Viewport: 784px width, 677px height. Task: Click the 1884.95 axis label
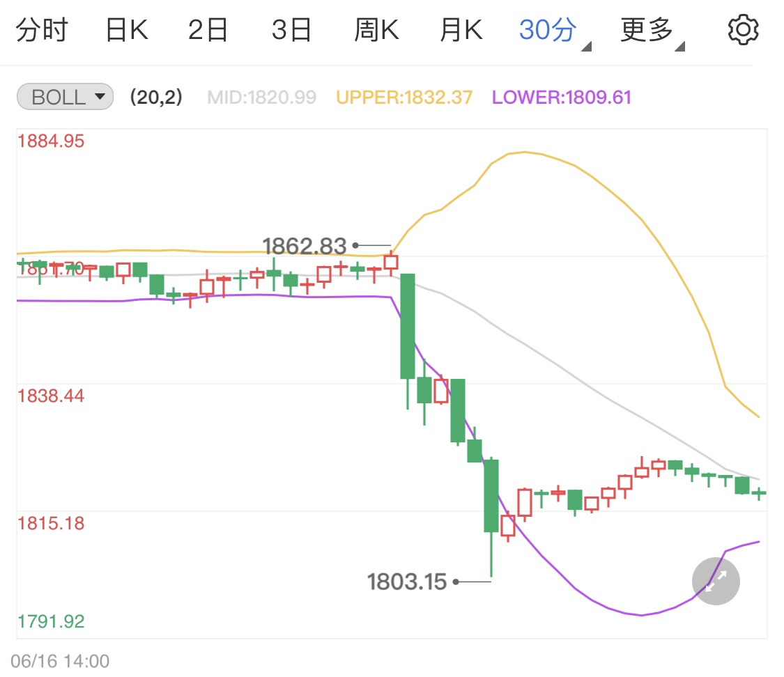click(x=51, y=141)
